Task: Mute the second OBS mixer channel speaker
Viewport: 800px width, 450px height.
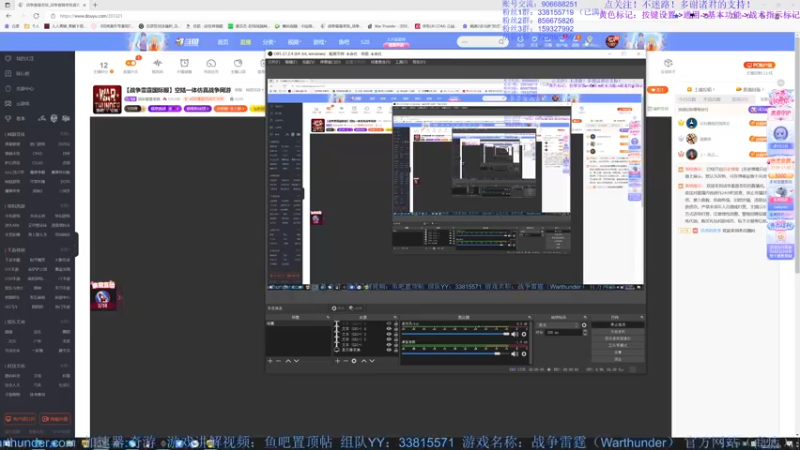Action: 514,354
